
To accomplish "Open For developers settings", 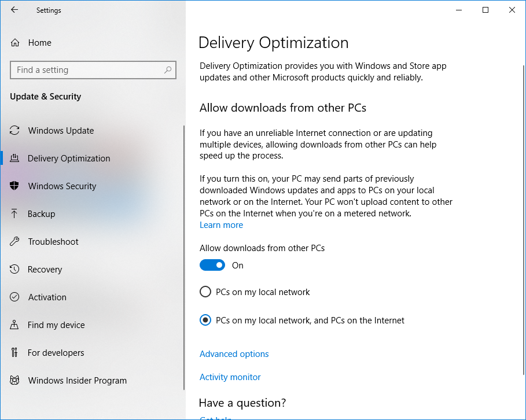I will 92,352.
